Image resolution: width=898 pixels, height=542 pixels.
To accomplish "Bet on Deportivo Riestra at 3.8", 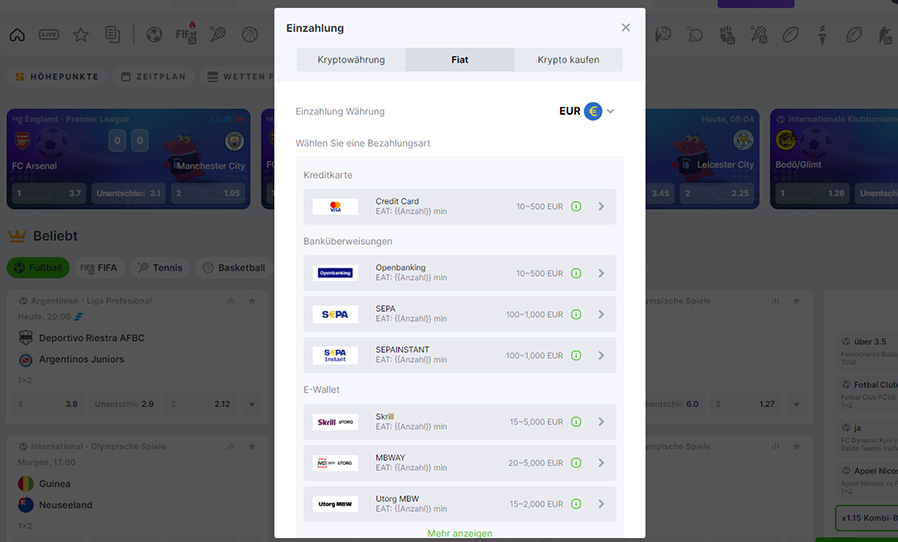I will (49, 404).
